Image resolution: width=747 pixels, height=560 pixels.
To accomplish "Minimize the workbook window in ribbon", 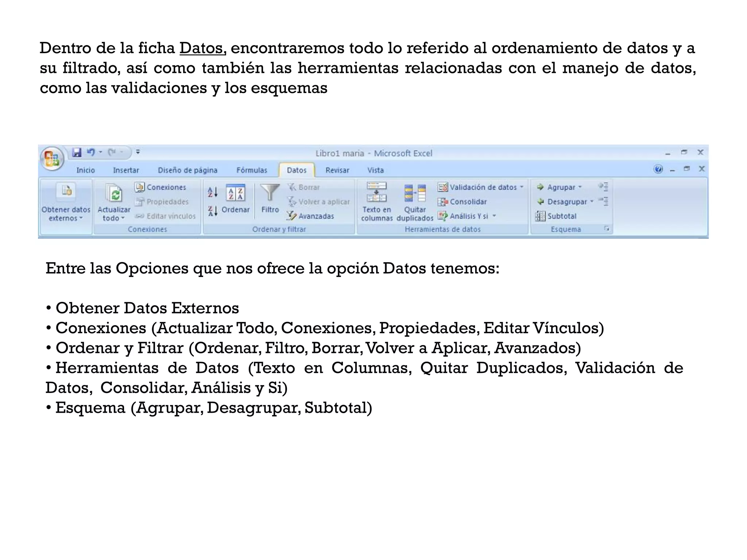I will tap(672, 170).
